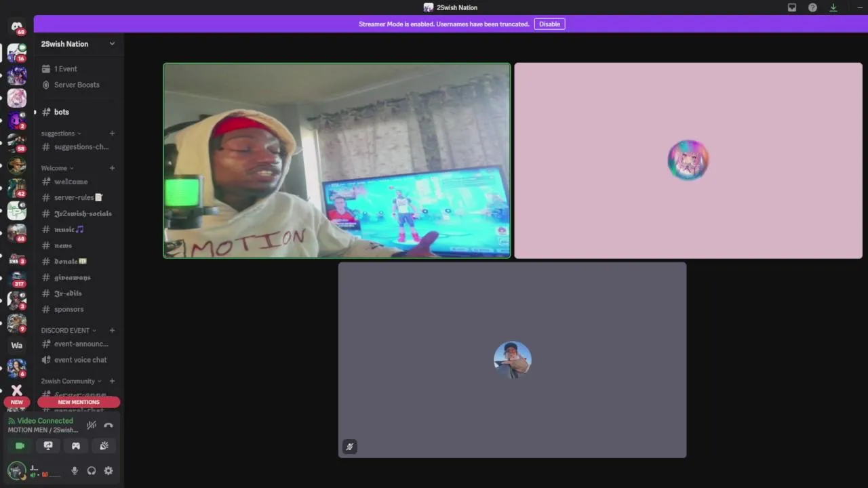Share your screen icon
This screenshot has width=868, height=488.
tap(48, 445)
